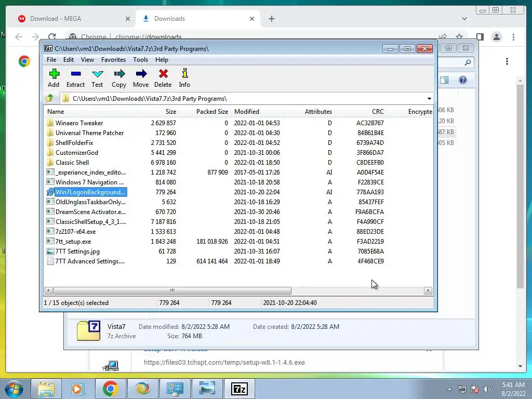
Task: Open the Windows Start orb
Action: click(14, 389)
